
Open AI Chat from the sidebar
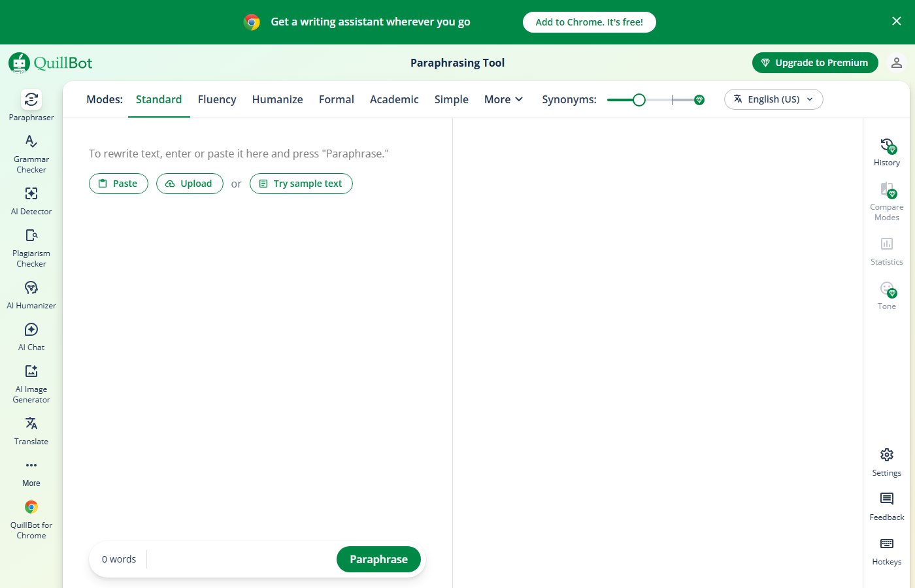(31, 336)
